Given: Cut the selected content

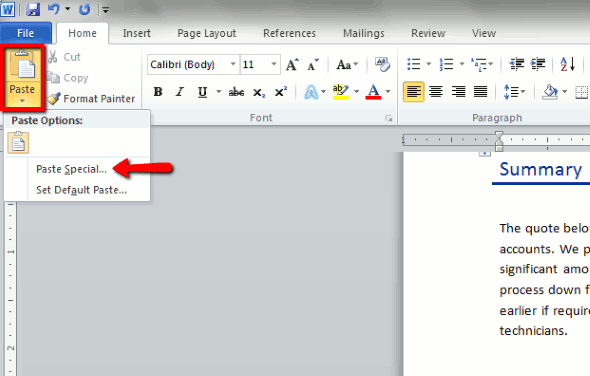Looking at the screenshot, I should pos(64,57).
